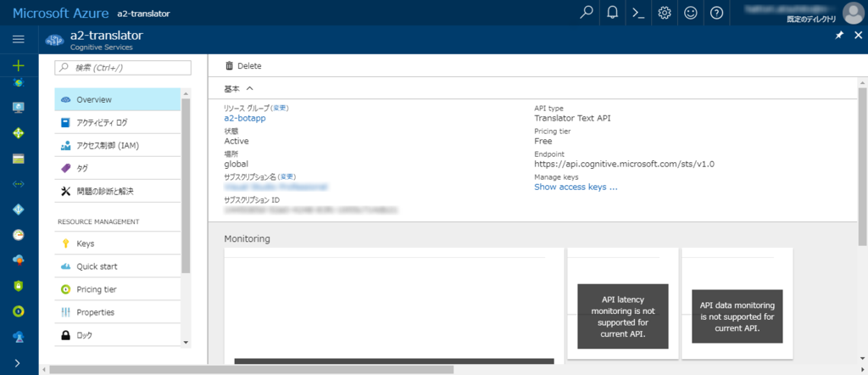Collapse the 基本 essentials section
868x375 pixels.
click(238, 88)
